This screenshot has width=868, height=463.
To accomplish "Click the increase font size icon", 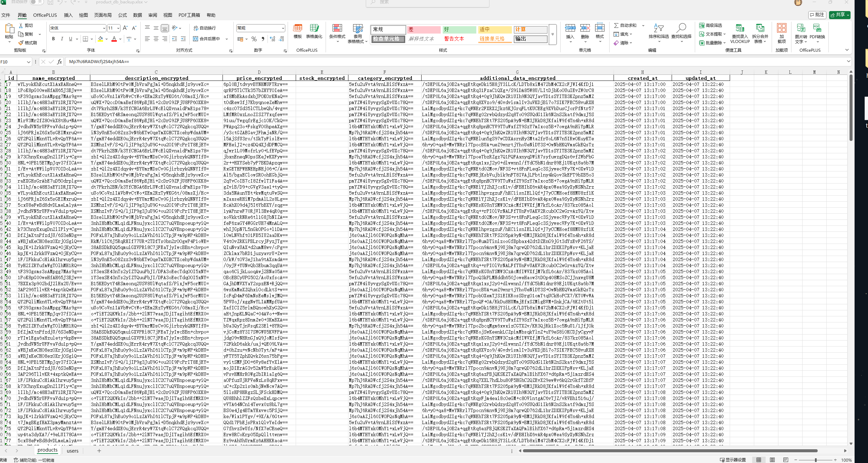I will pos(125,28).
